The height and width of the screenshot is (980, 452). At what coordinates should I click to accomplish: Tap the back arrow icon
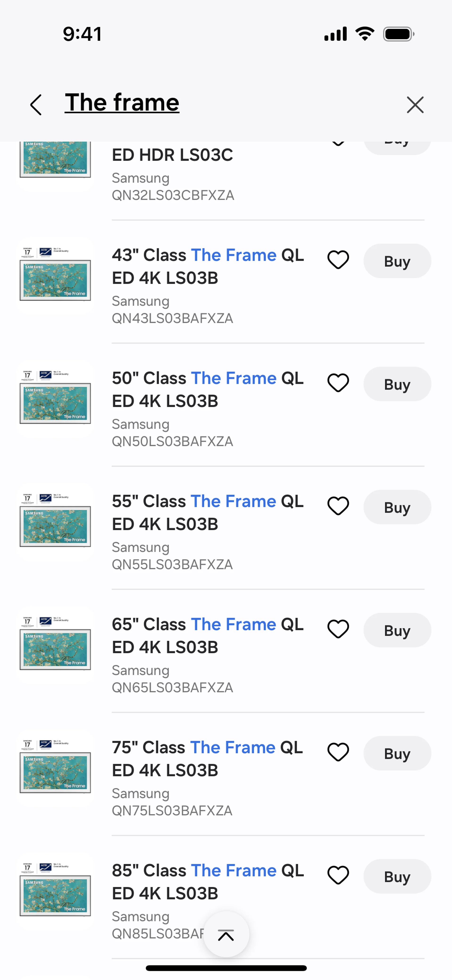[x=36, y=105]
